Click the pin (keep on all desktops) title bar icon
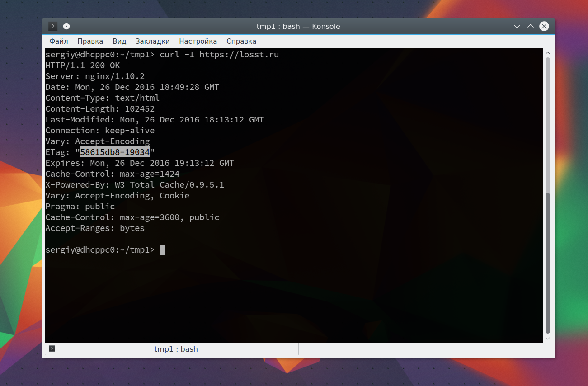Image resolution: width=588 pixels, height=386 pixels. 66,26
